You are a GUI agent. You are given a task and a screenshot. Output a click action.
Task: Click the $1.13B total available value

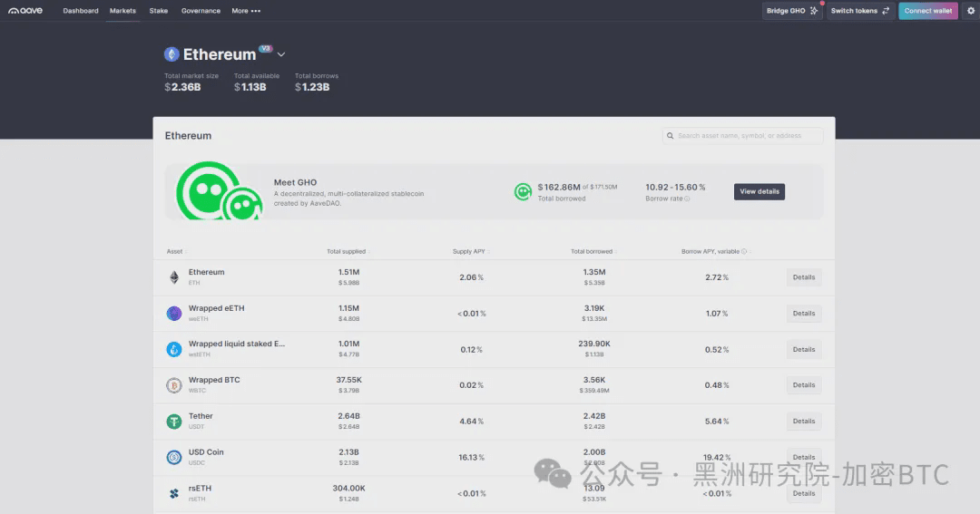pyautogui.click(x=250, y=87)
